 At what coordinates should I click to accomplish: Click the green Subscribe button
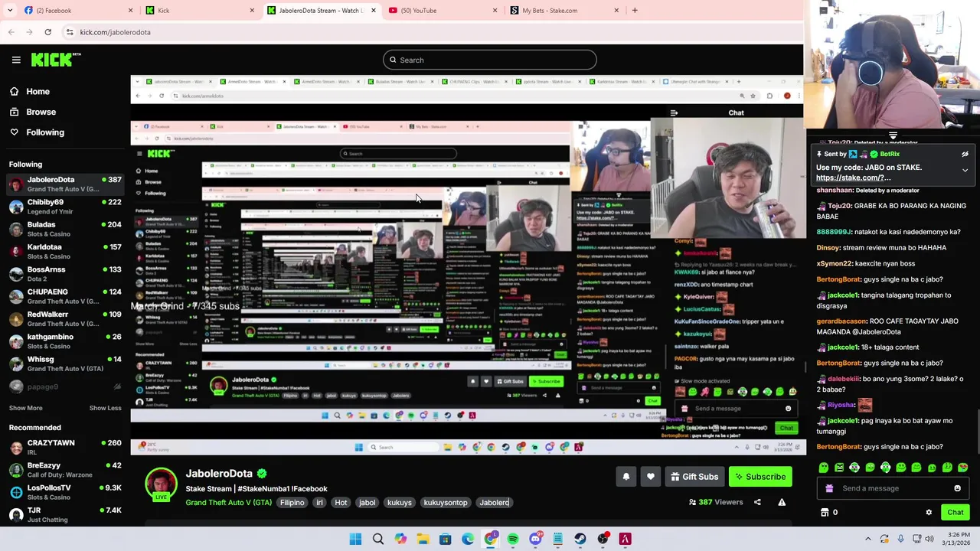[760, 477]
